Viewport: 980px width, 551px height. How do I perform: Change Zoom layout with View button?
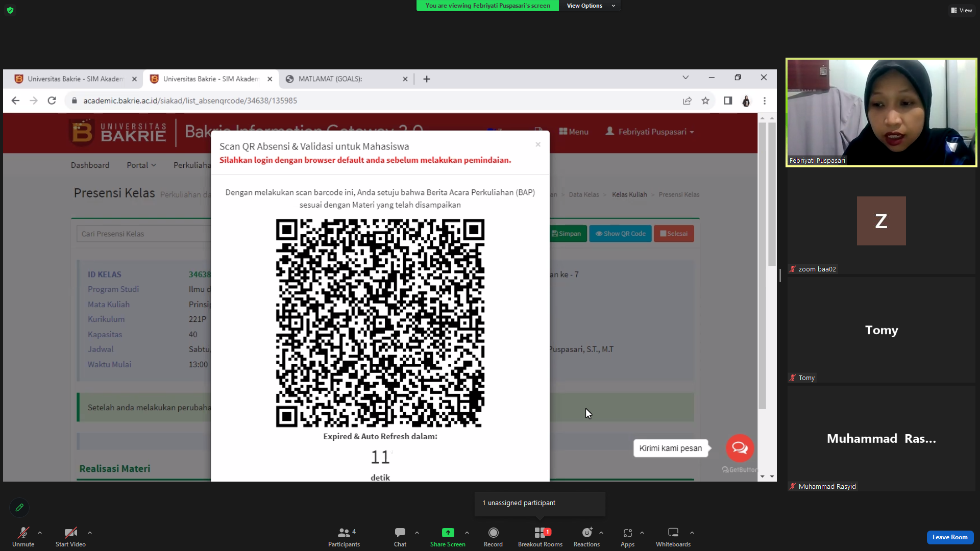coord(962,10)
